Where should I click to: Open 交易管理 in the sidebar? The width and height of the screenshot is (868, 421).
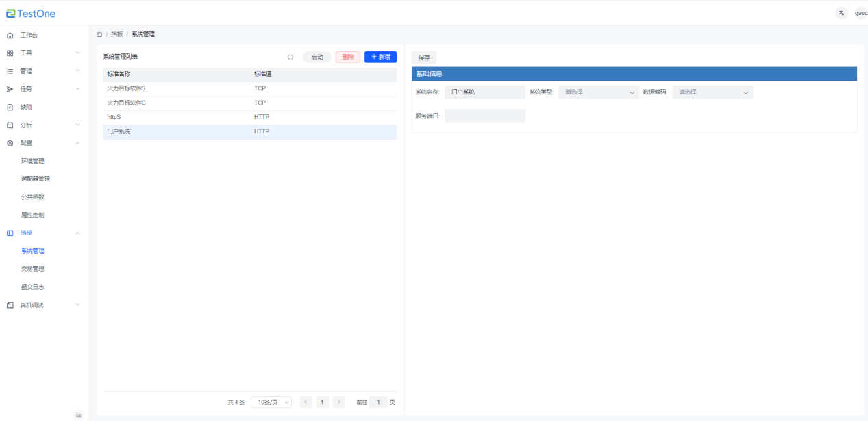(33, 269)
